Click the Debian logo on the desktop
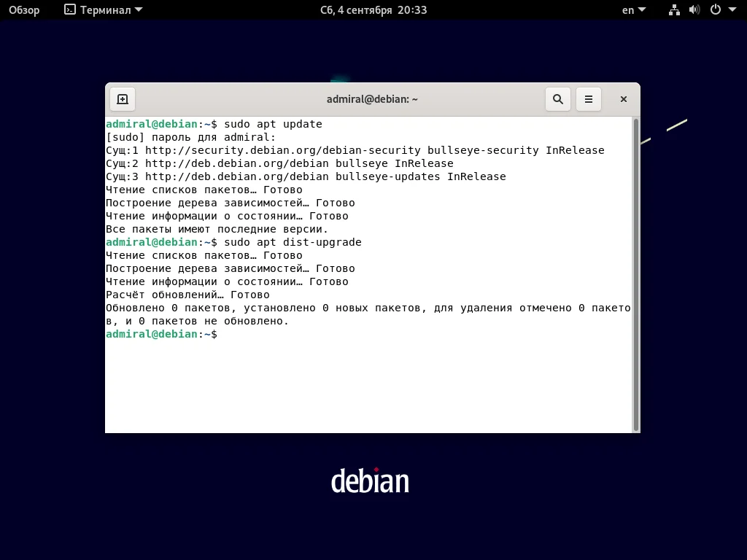This screenshot has width=747, height=560. click(371, 481)
